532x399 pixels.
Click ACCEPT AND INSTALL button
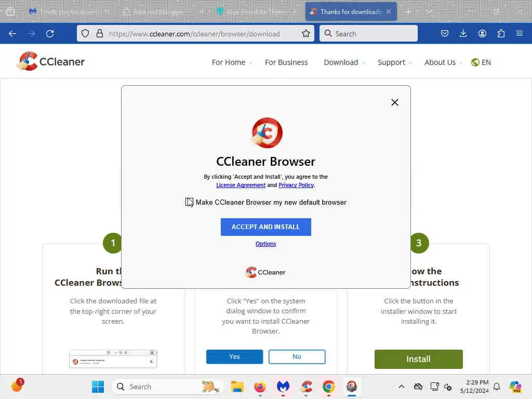265,227
